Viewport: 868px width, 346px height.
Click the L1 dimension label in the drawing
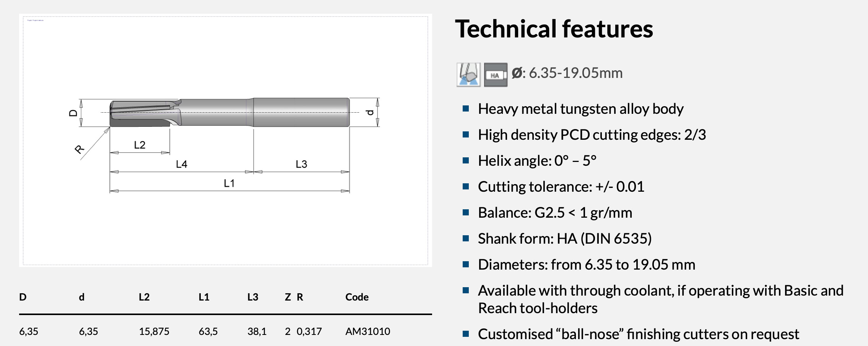pyautogui.click(x=229, y=184)
